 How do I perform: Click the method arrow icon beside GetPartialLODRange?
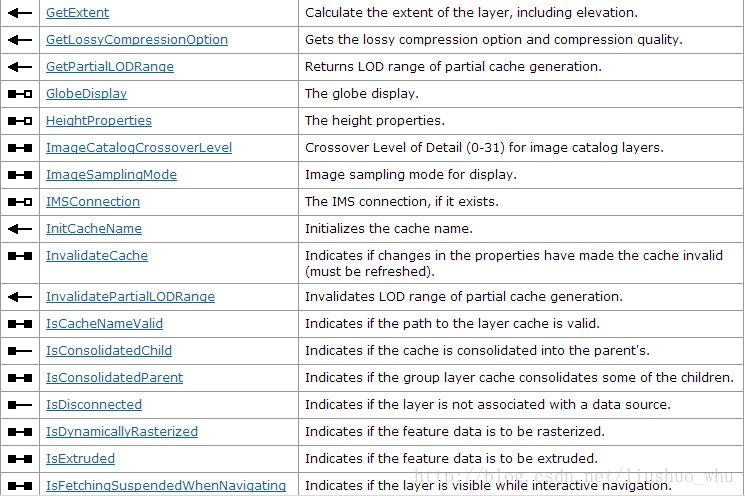(x=20, y=67)
